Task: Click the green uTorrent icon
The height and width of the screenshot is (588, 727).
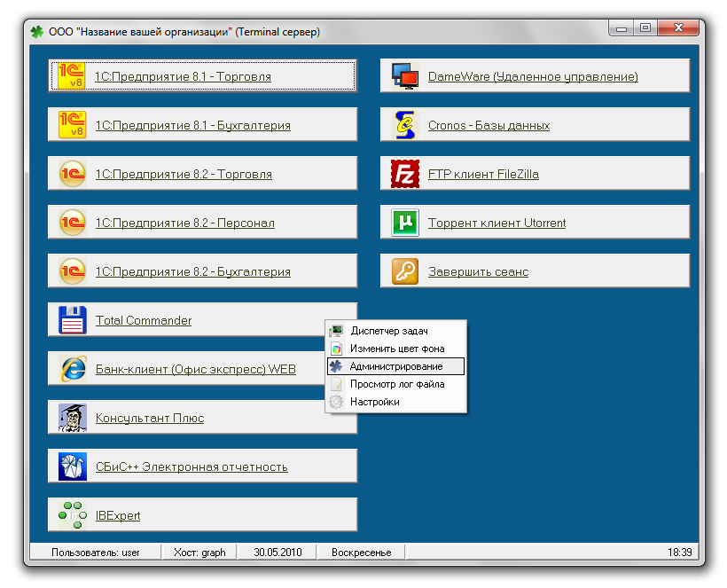Action: click(405, 223)
